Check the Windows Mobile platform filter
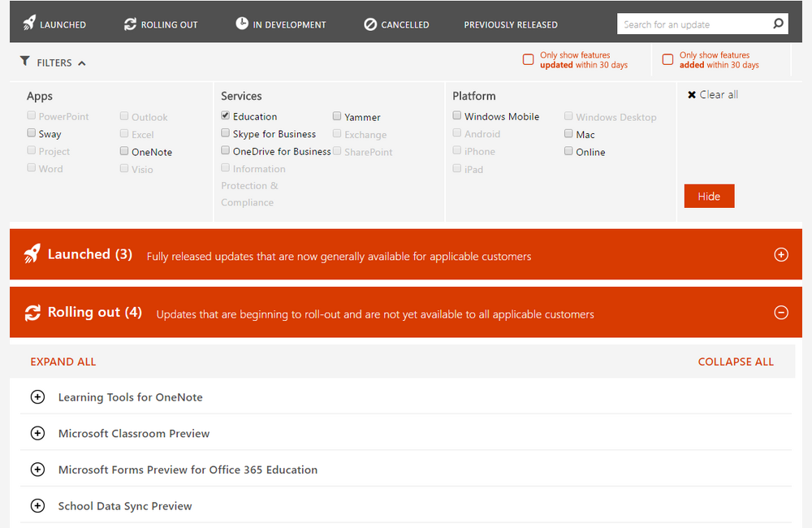Screen dimensions: 812x528 point(456,115)
